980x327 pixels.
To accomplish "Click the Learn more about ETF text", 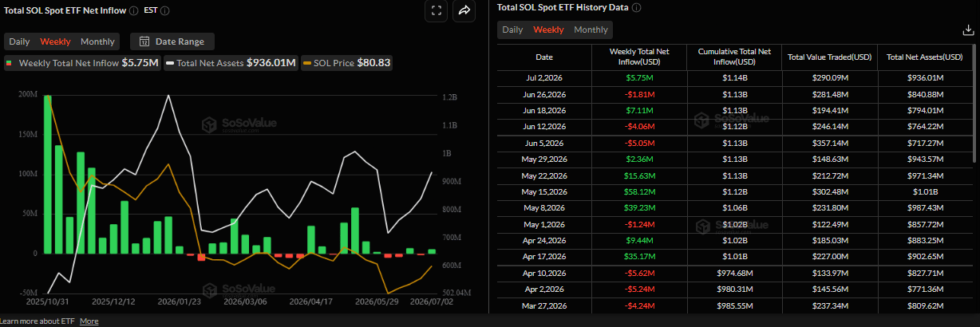I will (38, 321).
